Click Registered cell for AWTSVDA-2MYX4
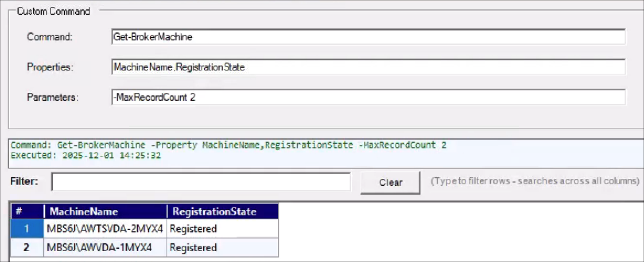The height and width of the screenshot is (262, 644). pos(222,229)
